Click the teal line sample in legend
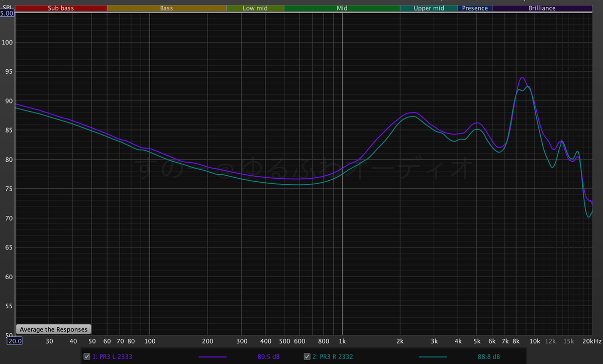603x364 pixels. tap(432, 357)
